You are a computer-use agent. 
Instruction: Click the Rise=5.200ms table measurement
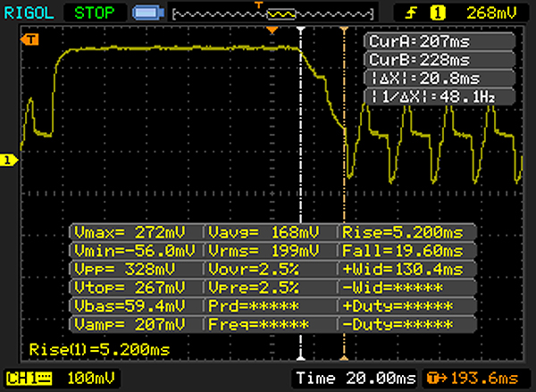[407, 233]
